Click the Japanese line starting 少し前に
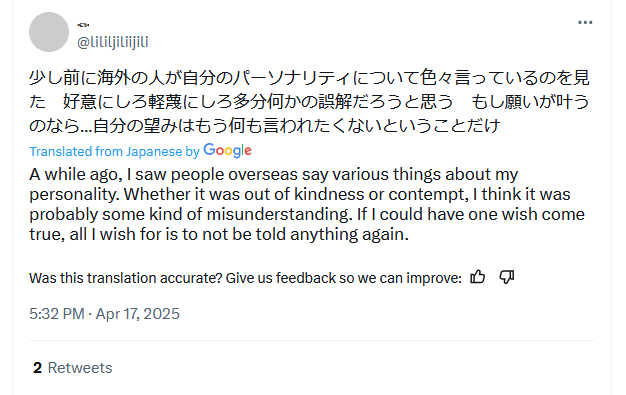Screen dimensions: 626x395 coord(309,78)
